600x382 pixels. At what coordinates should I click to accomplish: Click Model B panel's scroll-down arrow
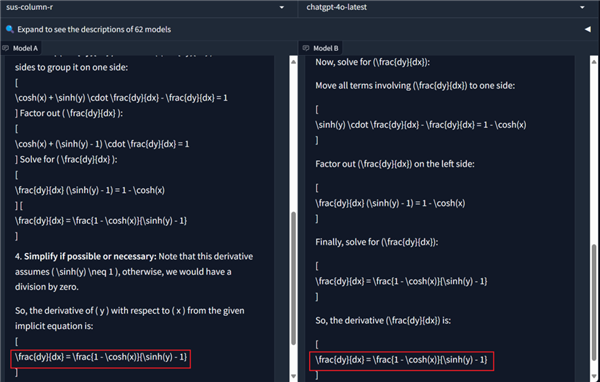click(594, 376)
